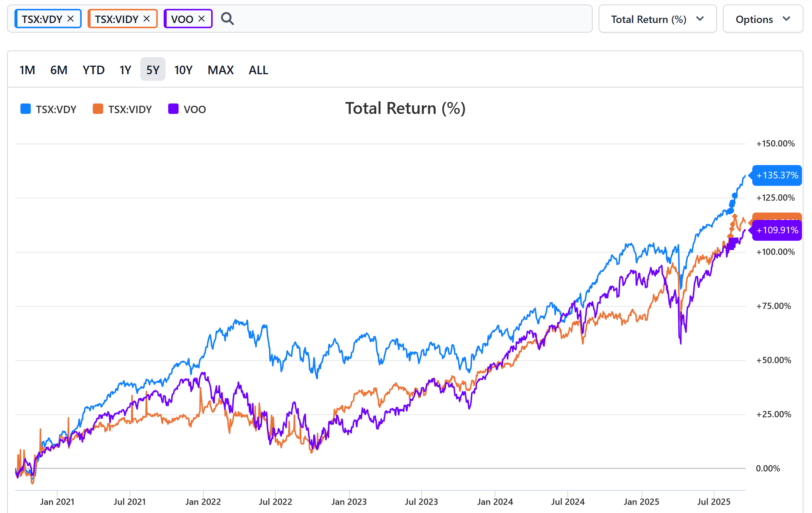Image resolution: width=812 pixels, height=513 pixels.
Task: Remove the TSX:VDY ticker chip
Action: tap(71, 19)
